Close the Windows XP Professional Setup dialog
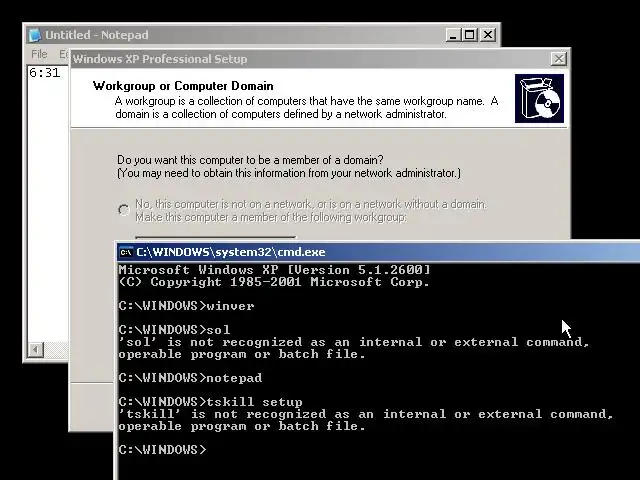The height and width of the screenshot is (480, 640). (558, 59)
